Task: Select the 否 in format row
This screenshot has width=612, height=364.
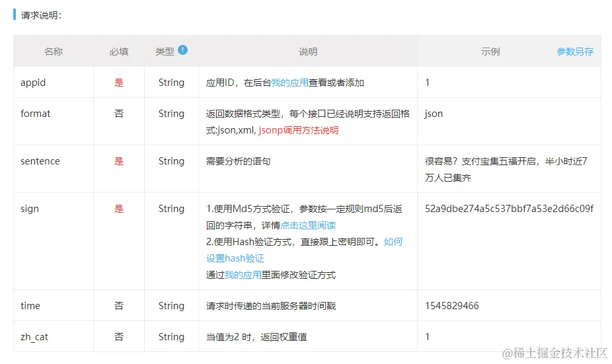Action: pos(119,114)
